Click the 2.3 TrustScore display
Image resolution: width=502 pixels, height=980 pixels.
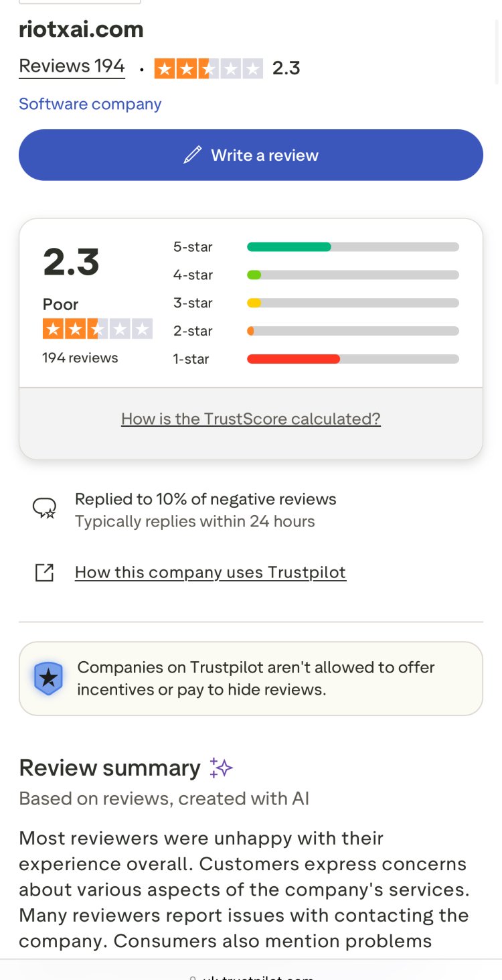pos(70,262)
